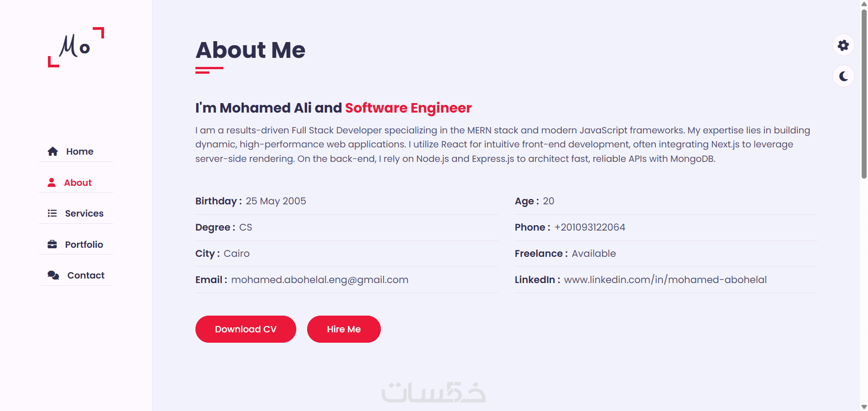Screen dimensions: 868x411
Task: Open the LinkedIn profile URL
Action: pos(665,280)
